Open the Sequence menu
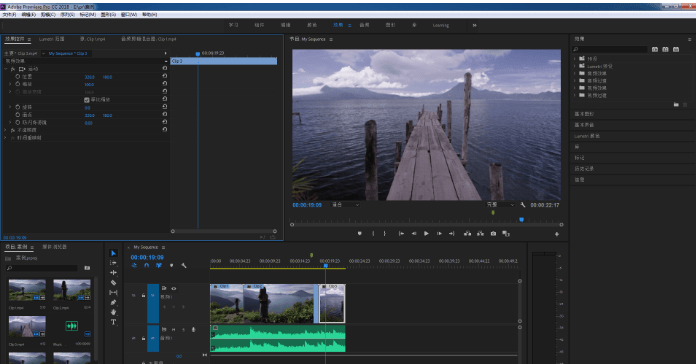 [67, 15]
